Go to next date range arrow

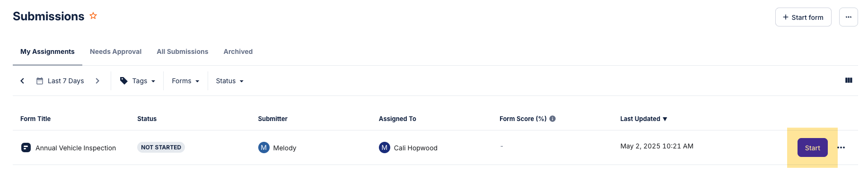97,81
